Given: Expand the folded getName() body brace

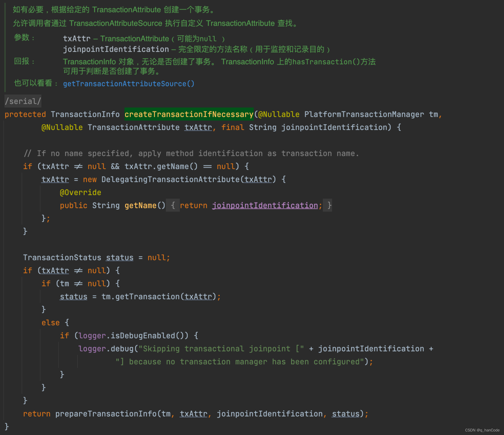Looking at the screenshot, I should pyautogui.click(x=173, y=205).
